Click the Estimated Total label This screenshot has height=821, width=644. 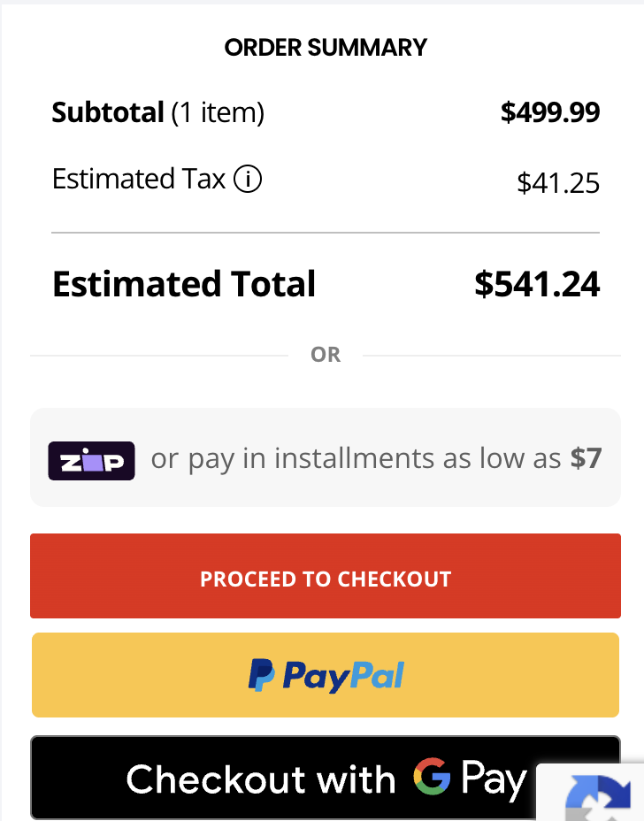184,284
